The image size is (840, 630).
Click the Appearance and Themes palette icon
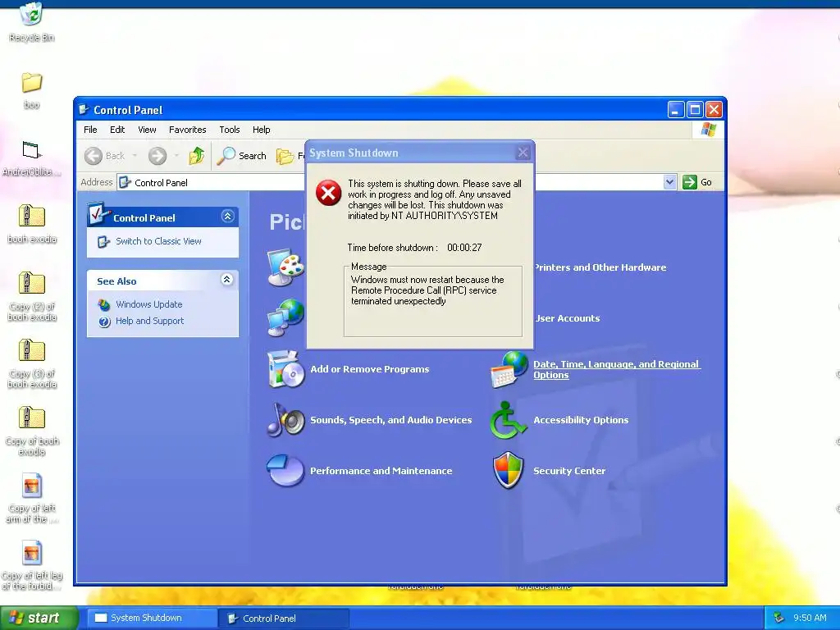(x=286, y=267)
